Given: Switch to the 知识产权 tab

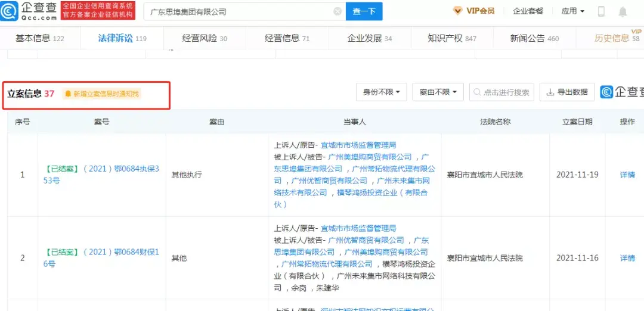Looking at the screenshot, I should point(452,38).
